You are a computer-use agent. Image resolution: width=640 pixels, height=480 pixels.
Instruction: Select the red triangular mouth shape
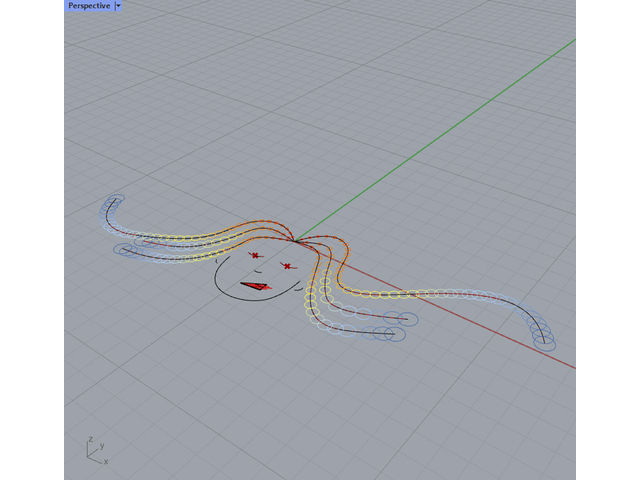point(257,287)
